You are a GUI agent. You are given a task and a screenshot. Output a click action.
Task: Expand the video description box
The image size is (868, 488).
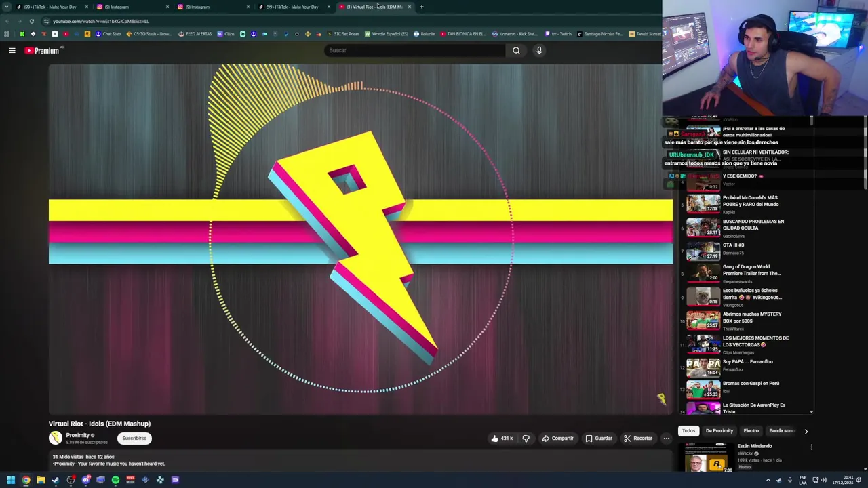click(x=360, y=460)
